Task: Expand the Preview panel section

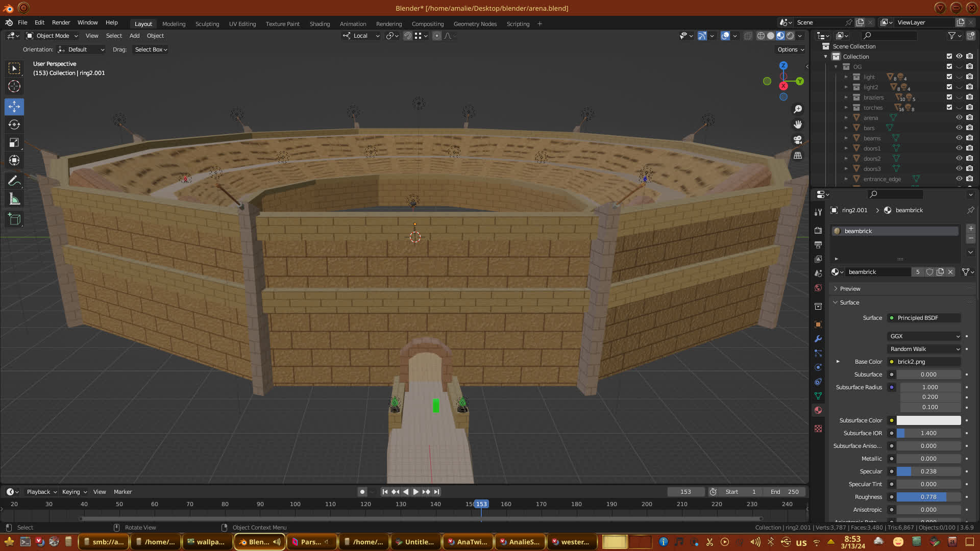Action: coord(850,289)
